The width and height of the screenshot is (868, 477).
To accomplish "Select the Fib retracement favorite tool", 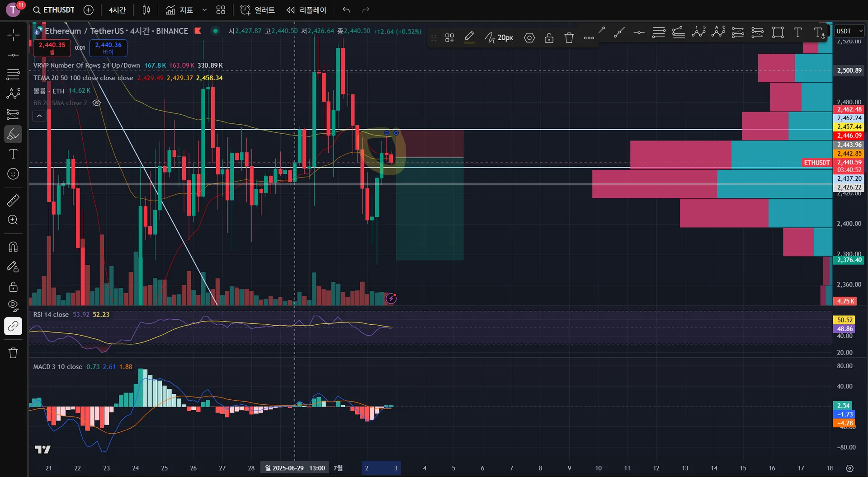I will pyautogui.click(x=659, y=32).
